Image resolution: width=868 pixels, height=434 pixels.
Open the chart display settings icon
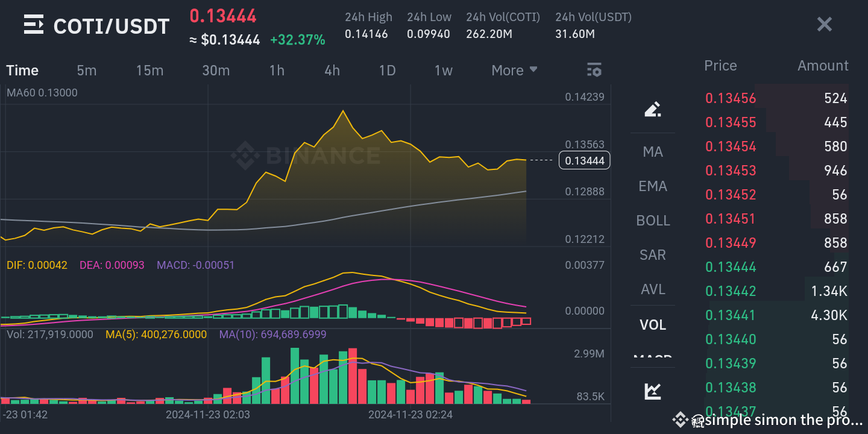click(x=594, y=70)
